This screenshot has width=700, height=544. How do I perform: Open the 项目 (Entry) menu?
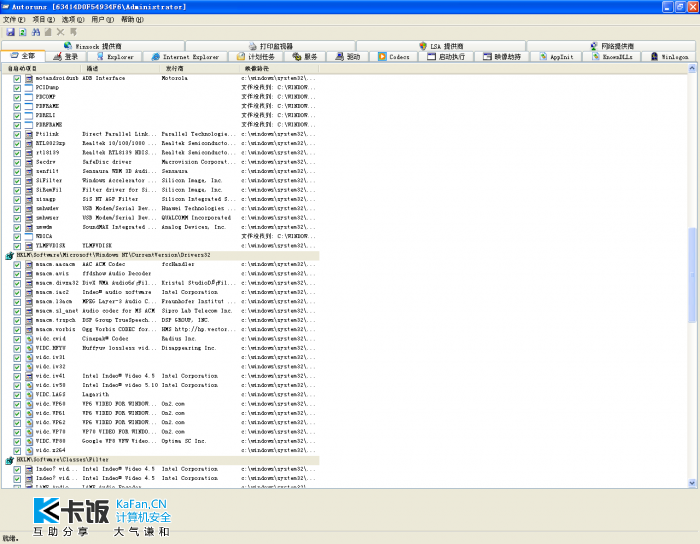coord(43,20)
